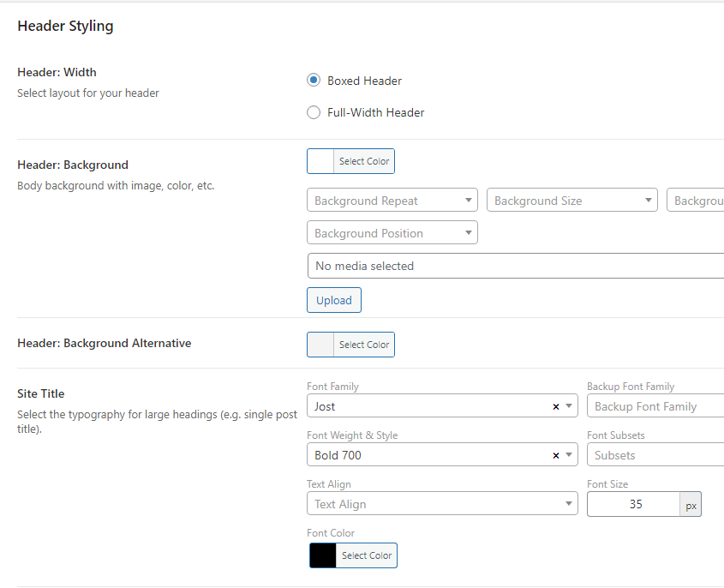Open Header Background color swatch
Image resolution: width=724 pixels, height=588 pixels.
click(320, 161)
